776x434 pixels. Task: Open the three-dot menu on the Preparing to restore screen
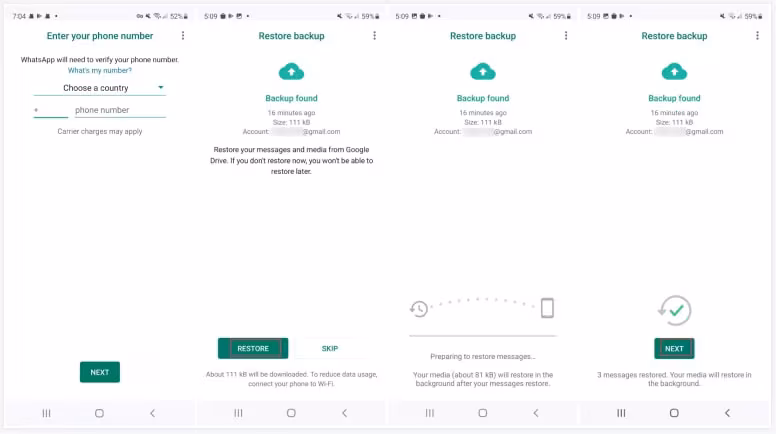click(566, 36)
